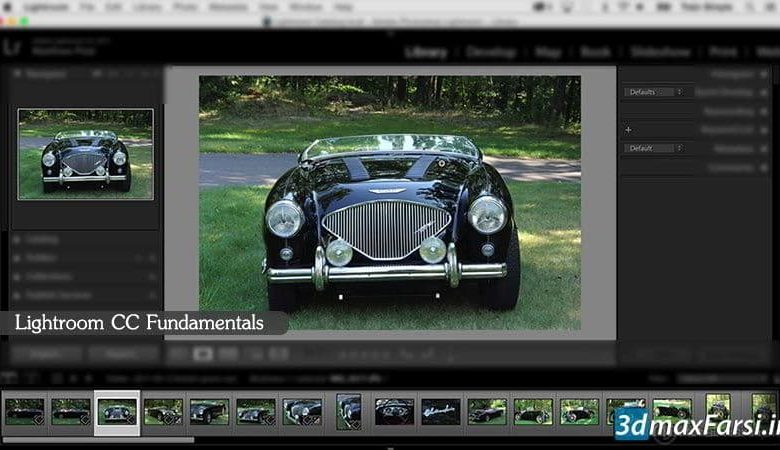Expand the Catalog panel

click(17, 240)
